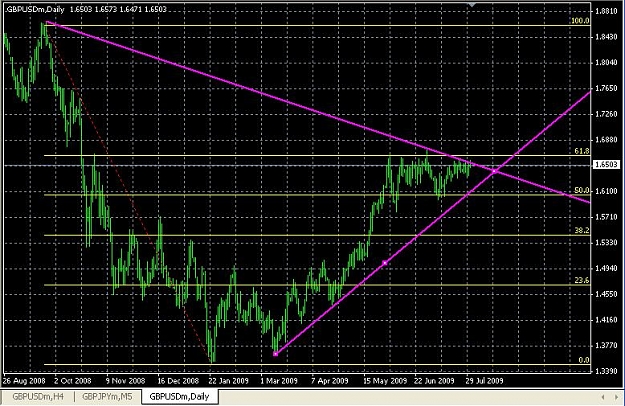Switch to the GBPUSDm,H4 chart tab
This screenshot has height=406, width=625.
pyautogui.click(x=38, y=396)
